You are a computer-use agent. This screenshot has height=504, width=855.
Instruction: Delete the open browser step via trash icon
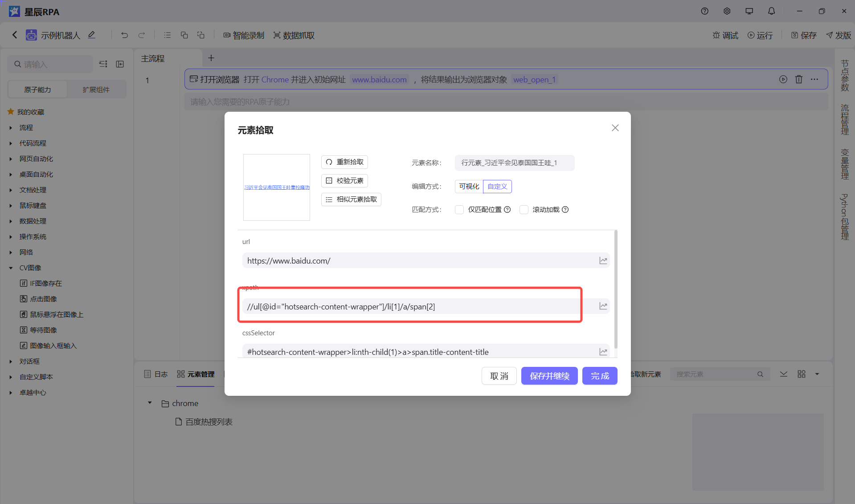pos(798,79)
